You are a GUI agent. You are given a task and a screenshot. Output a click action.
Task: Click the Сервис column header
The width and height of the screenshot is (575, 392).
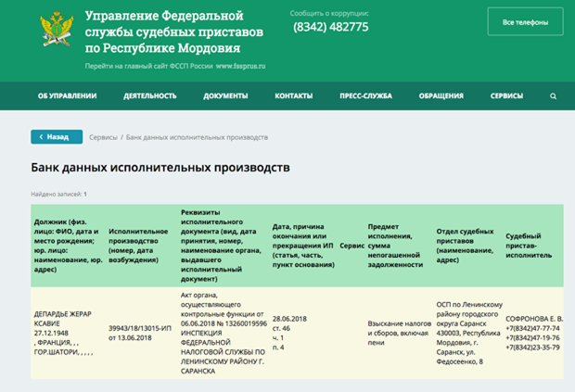(351, 246)
